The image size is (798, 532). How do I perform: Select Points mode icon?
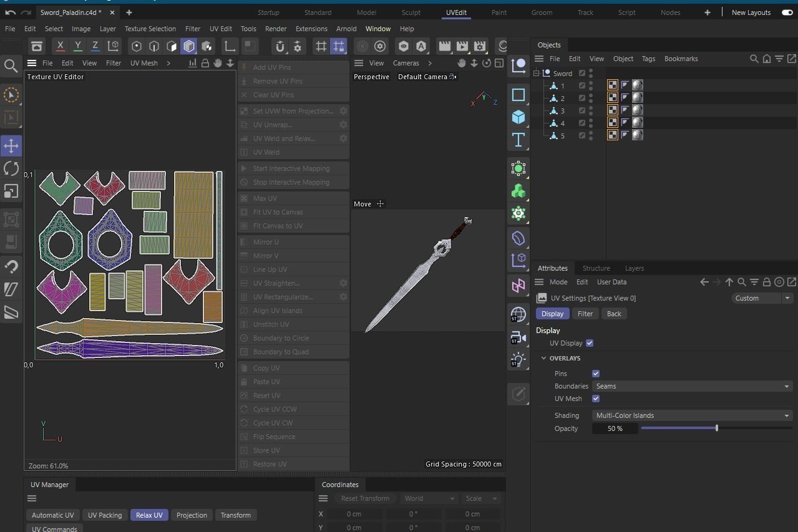point(137,46)
